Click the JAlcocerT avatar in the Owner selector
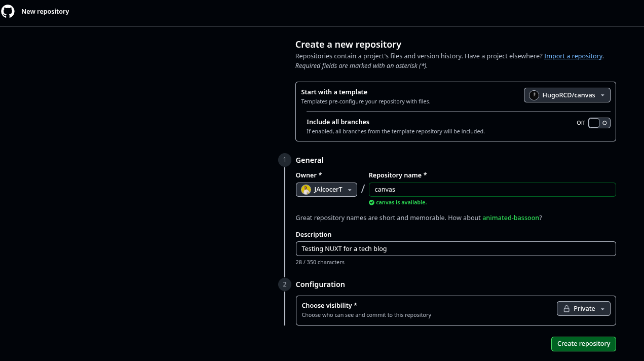The image size is (644, 361). click(x=306, y=189)
